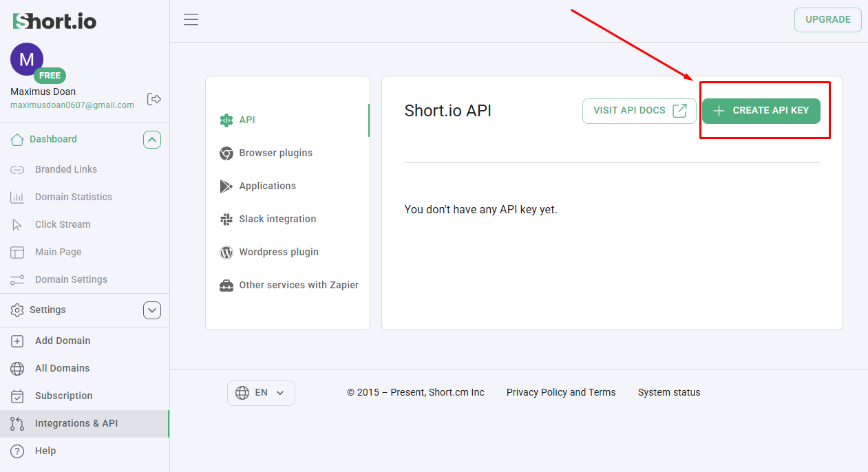Image resolution: width=868 pixels, height=472 pixels.
Task: Click the external link icon on API docs
Action: coord(679,111)
